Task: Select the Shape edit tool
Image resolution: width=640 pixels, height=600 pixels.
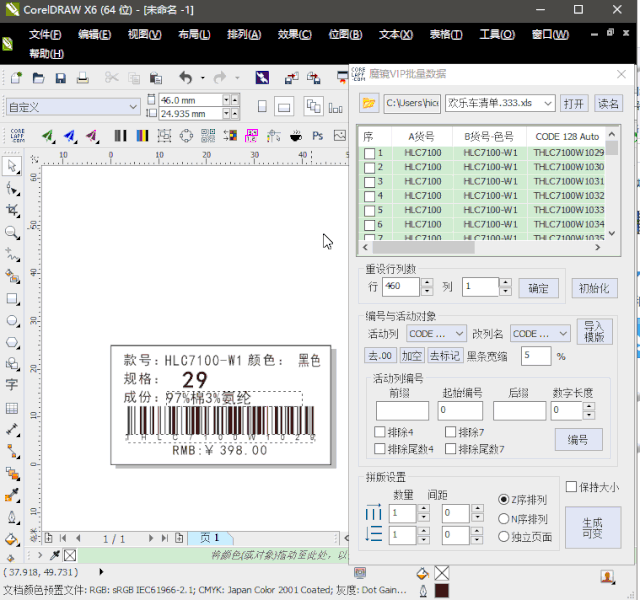Action: click(12, 189)
